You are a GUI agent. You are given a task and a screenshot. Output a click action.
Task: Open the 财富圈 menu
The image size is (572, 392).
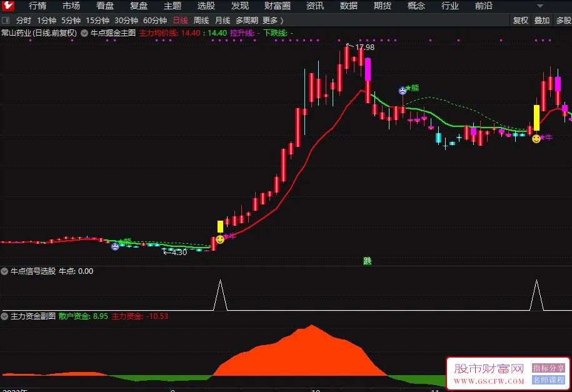278,6
